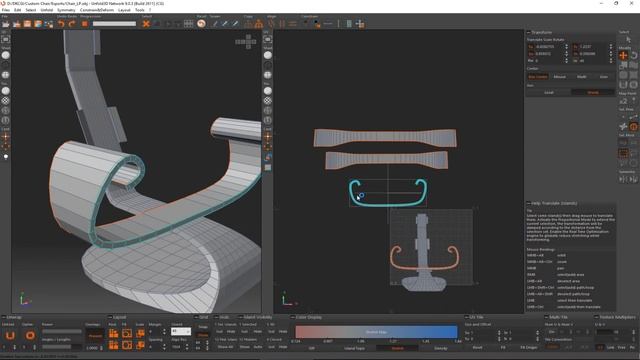Click the orange grid selection mask icon
Viewport: 640px width, 360px height.
click(623, 153)
